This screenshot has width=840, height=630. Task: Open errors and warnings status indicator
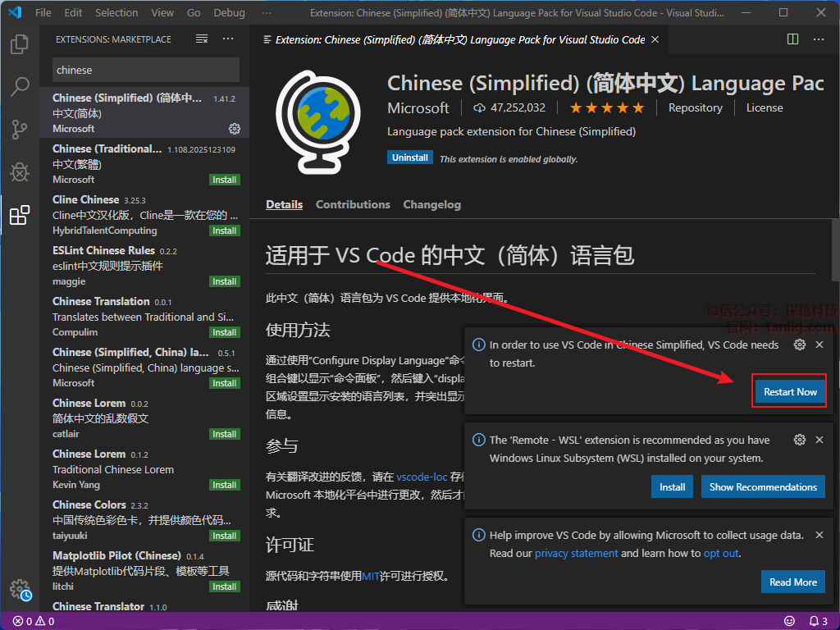coord(33,621)
